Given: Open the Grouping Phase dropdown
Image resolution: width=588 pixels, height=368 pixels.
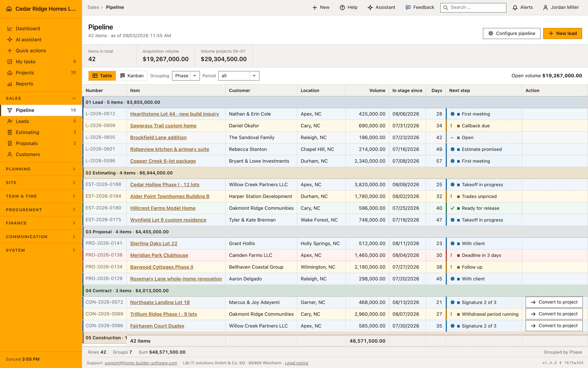Looking at the screenshot, I should tap(186, 76).
